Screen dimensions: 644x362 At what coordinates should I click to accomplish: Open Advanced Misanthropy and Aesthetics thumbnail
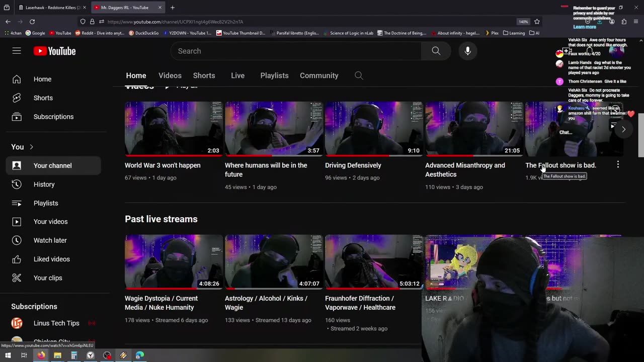[x=474, y=129]
